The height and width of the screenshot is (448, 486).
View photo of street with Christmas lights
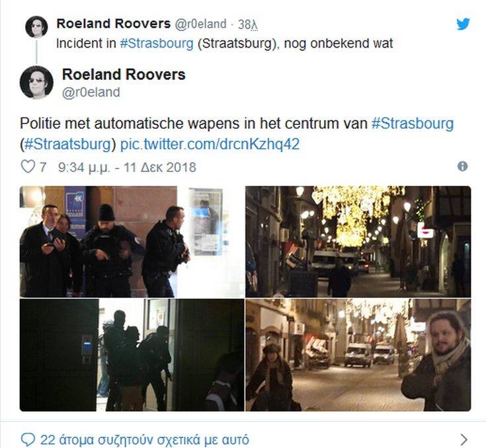point(358,242)
